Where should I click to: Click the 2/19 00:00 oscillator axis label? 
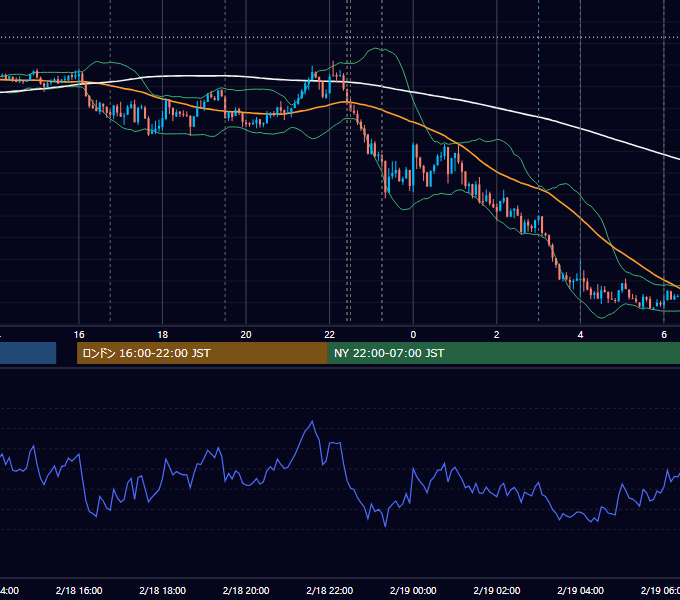[x=413, y=590]
